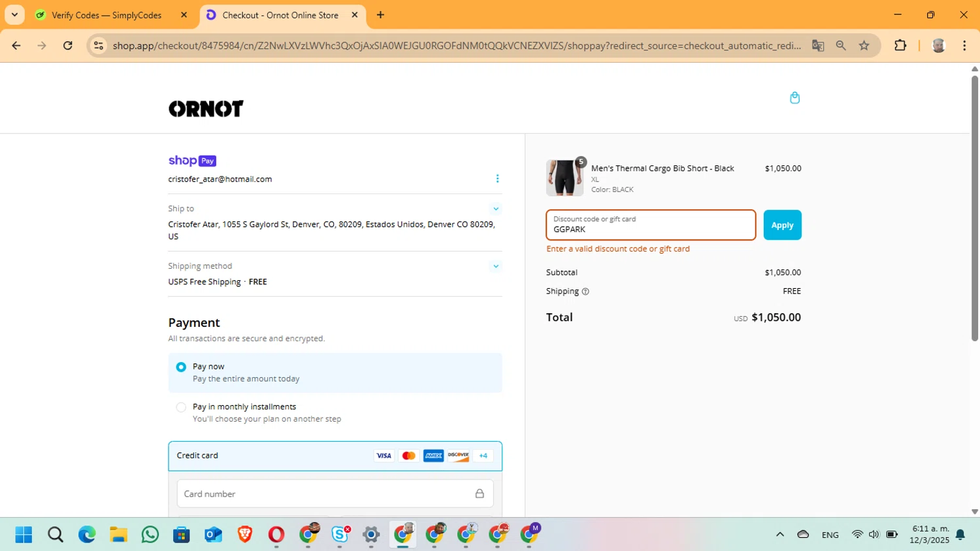Open the tab search dropdown
Viewport: 980px width, 551px height.
tap(14, 15)
